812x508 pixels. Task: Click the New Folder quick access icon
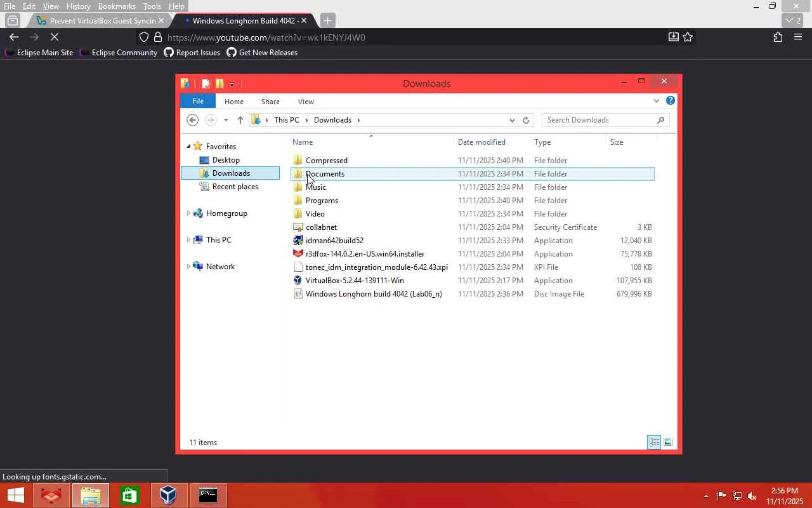tap(219, 84)
